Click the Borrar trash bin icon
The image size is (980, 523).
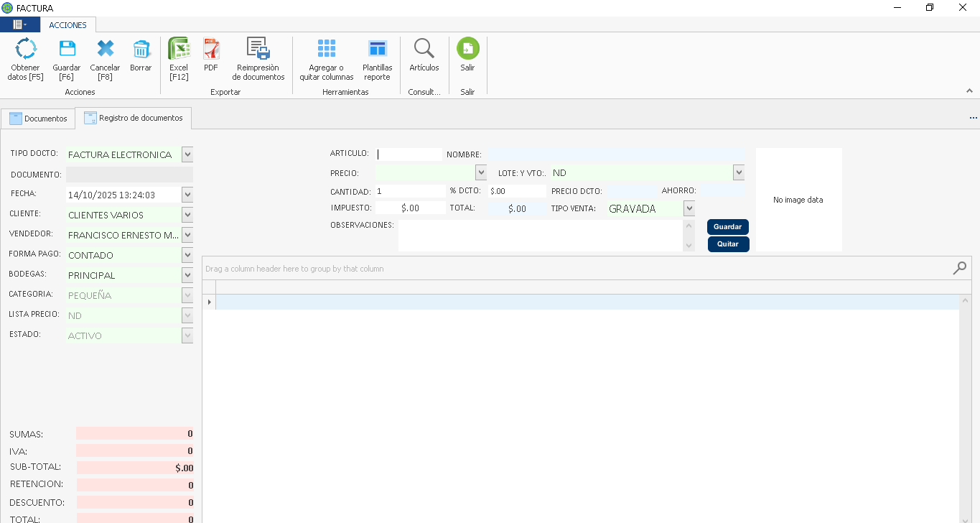click(x=141, y=49)
